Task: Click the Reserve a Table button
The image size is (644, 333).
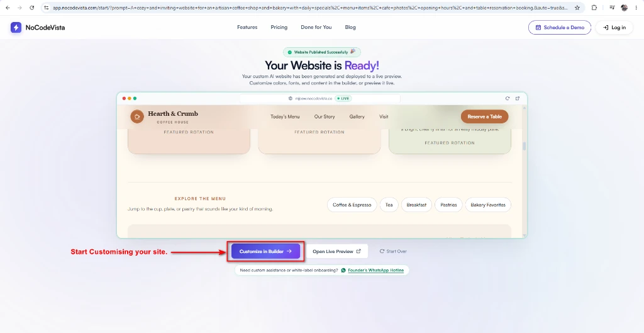Action: click(x=484, y=116)
